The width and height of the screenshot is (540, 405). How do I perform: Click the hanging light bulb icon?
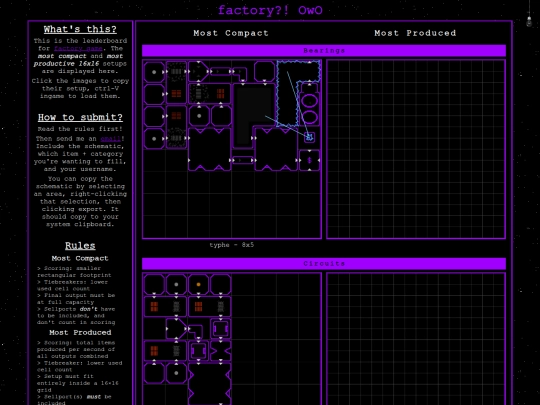(x=529, y=22)
